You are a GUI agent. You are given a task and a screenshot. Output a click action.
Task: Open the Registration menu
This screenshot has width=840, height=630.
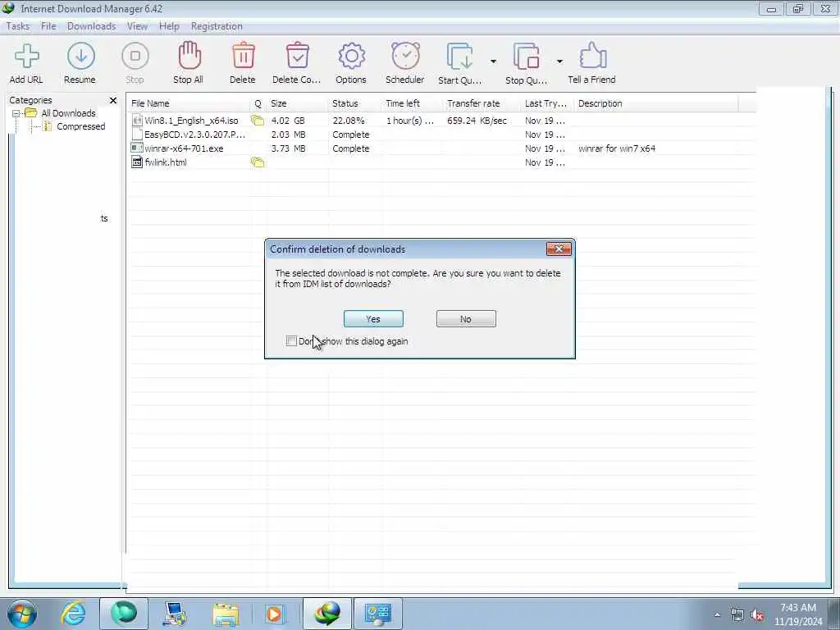click(217, 26)
